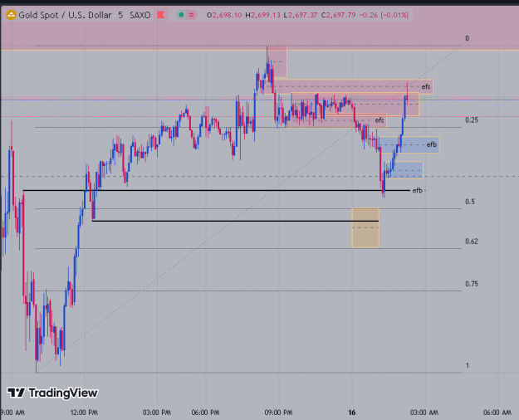The height and width of the screenshot is (420, 519).
Task: Click the low price value 2,697.37
Action: tap(301, 15)
